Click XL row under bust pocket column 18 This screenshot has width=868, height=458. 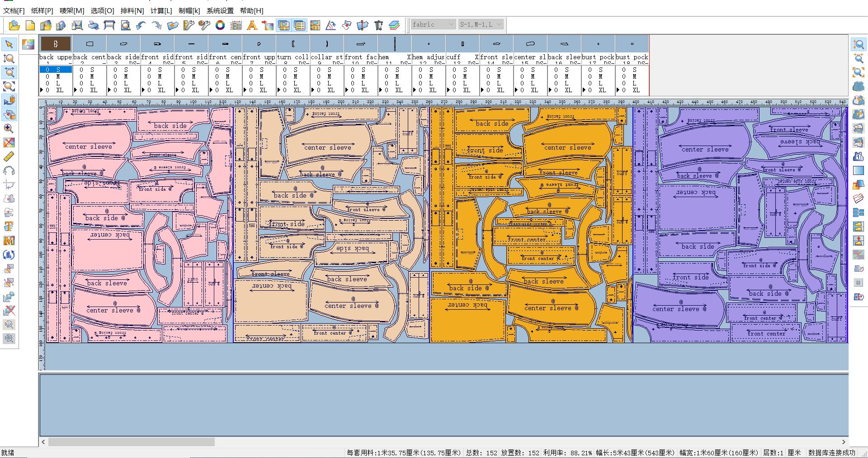pyautogui.click(x=632, y=90)
